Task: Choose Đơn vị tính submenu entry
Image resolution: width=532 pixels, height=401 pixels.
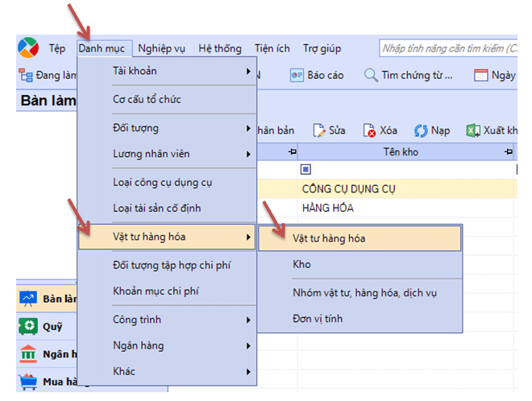Action: pyautogui.click(x=317, y=318)
